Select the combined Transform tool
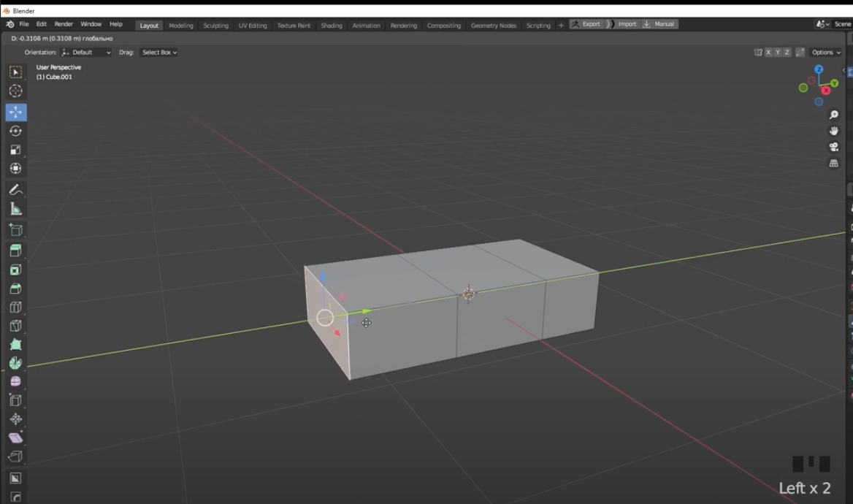The width and height of the screenshot is (853, 504). tap(15, 168)
